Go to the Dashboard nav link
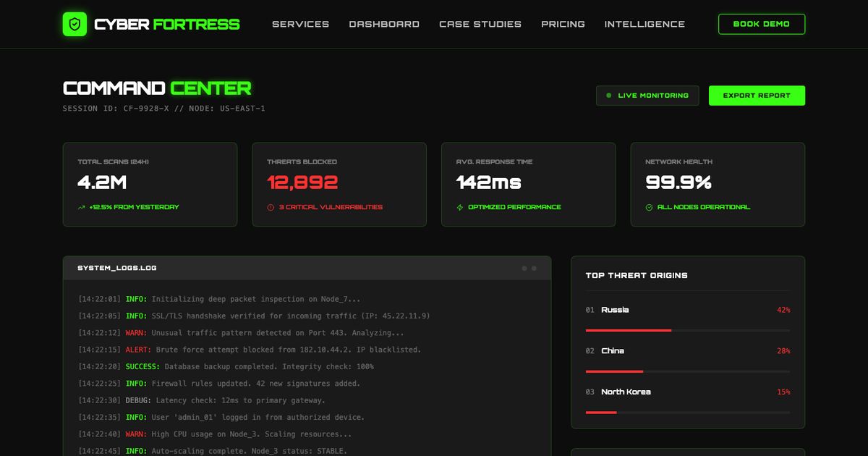The width and height of the screenshot is (868, 456). point(384,24)
